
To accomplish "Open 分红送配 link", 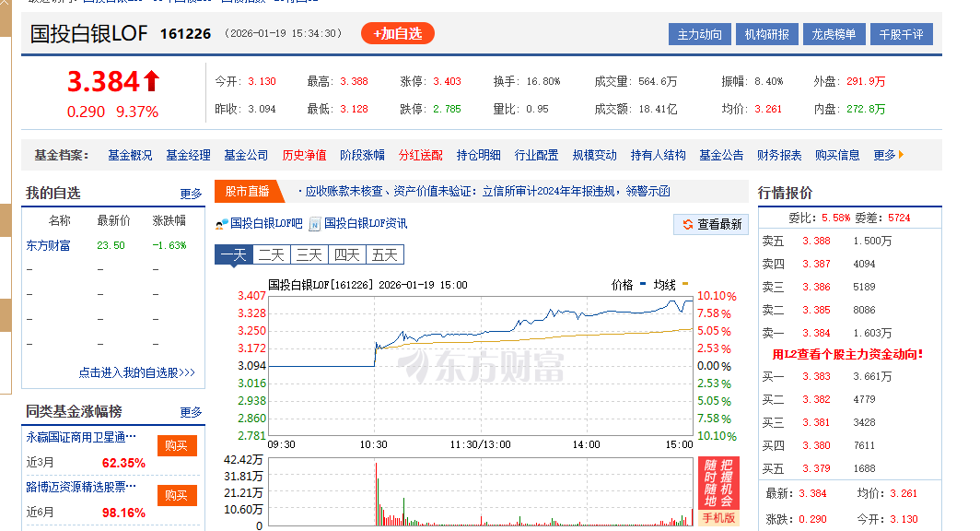I will (x=421, y=155).
